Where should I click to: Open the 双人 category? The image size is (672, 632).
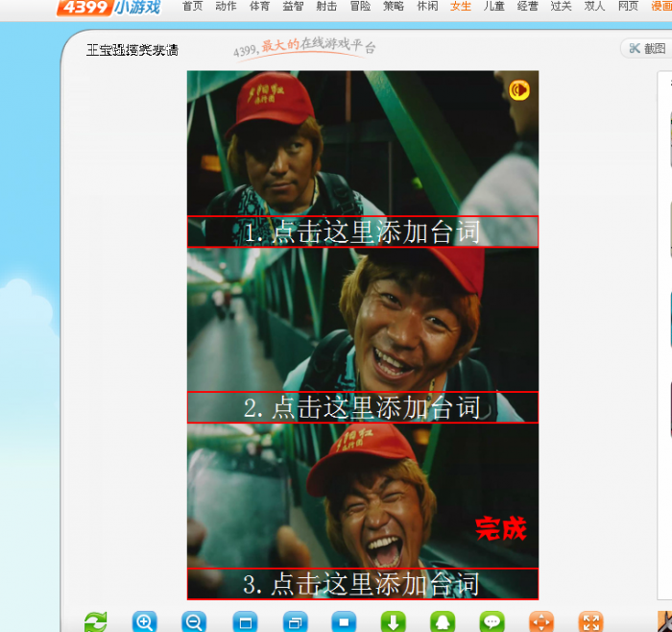(x=594, y=6)
